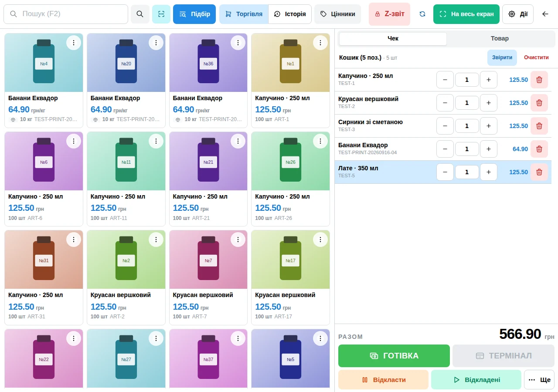Open the barcode scanner icon button

click(x=161, y=14)
